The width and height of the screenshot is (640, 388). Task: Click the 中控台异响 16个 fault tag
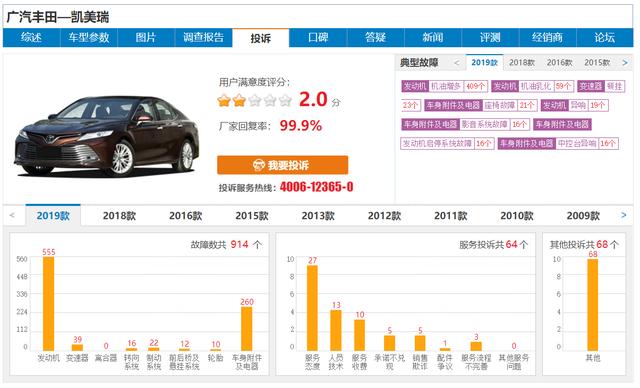558,143
